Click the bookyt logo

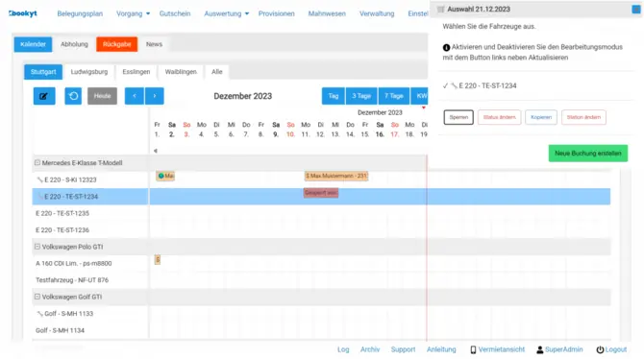tap(23, 13)
